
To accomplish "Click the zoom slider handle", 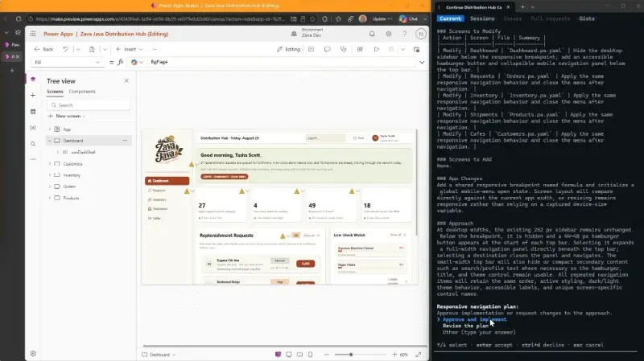I will coord(351,355).
